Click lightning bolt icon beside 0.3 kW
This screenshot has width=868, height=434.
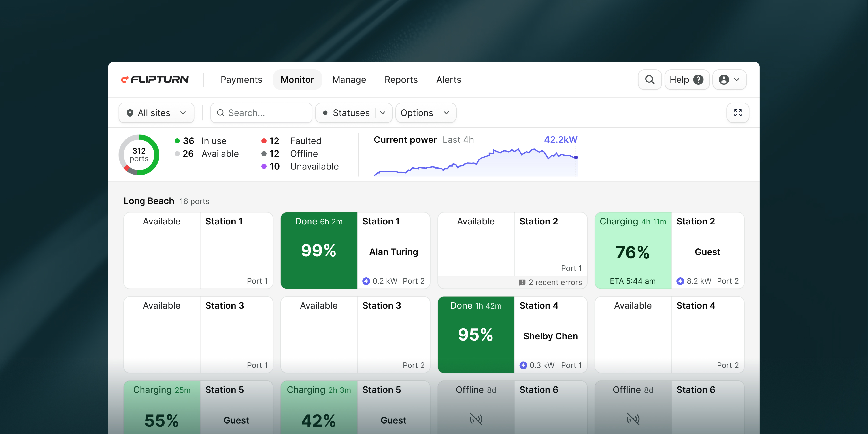(x=523, y=365)
